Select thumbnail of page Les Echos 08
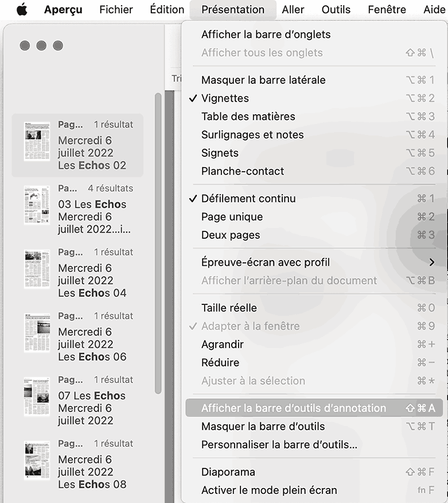 pyautogui.click(x=37, y=461)
